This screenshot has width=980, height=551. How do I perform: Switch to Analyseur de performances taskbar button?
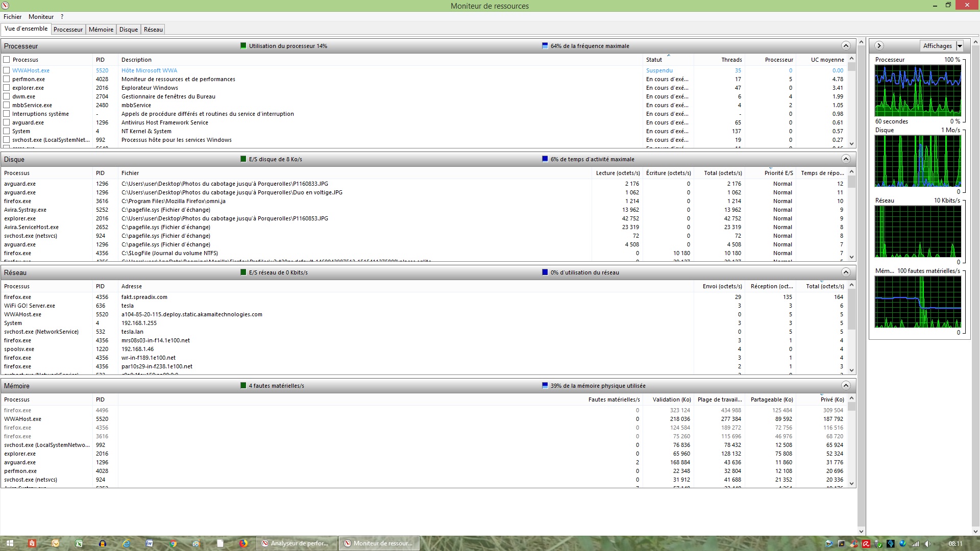(296, 543)
